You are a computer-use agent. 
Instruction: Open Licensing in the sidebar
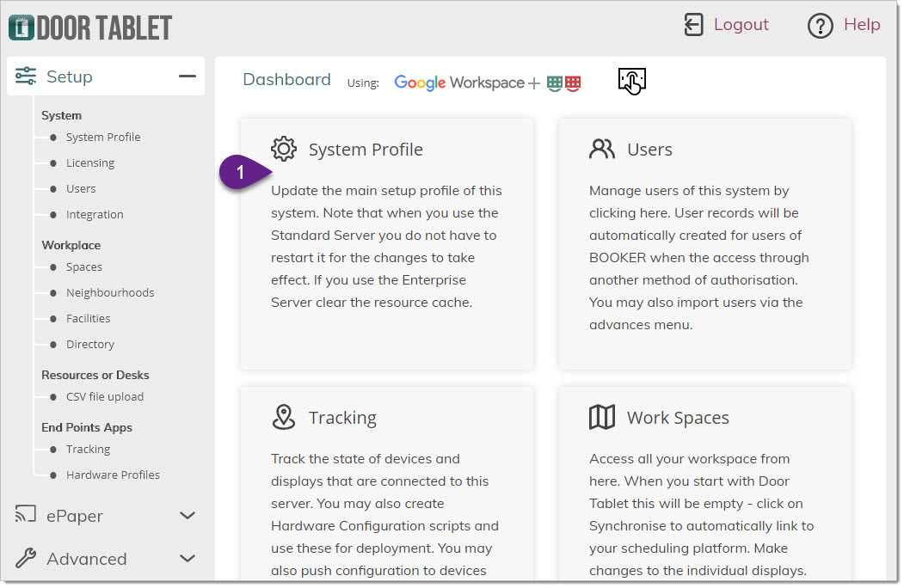point(89,162)
